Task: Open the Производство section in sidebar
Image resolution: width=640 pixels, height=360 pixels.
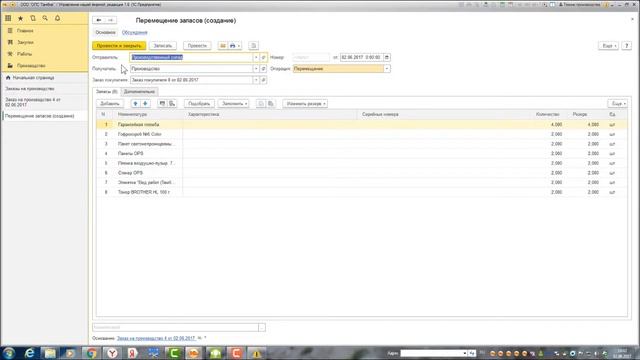Action: pos(31,65)
